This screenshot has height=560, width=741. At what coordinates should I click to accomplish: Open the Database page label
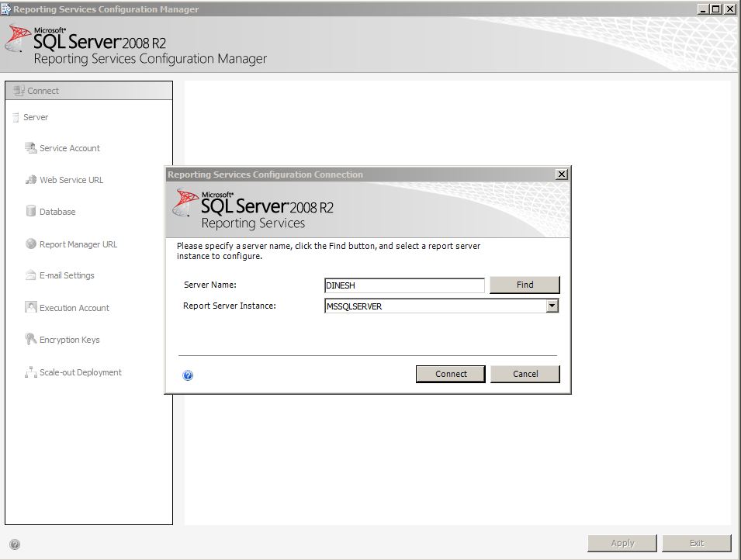(x=57, y=212)
